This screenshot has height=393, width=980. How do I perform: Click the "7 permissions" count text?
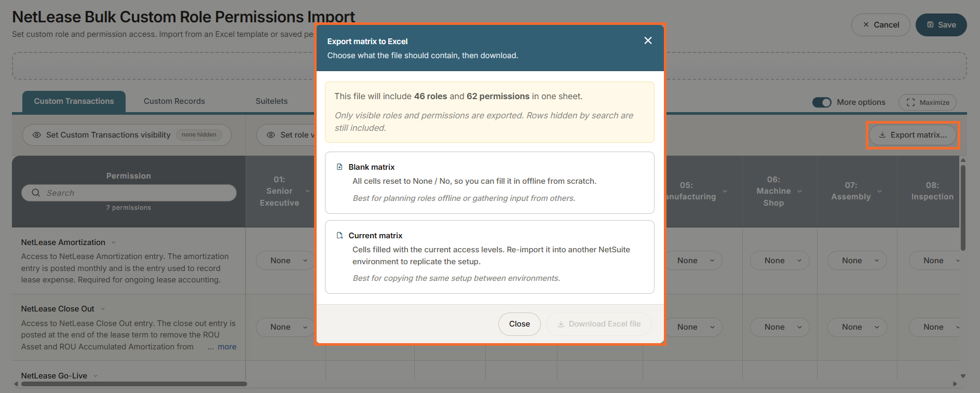tap(129, 208)
